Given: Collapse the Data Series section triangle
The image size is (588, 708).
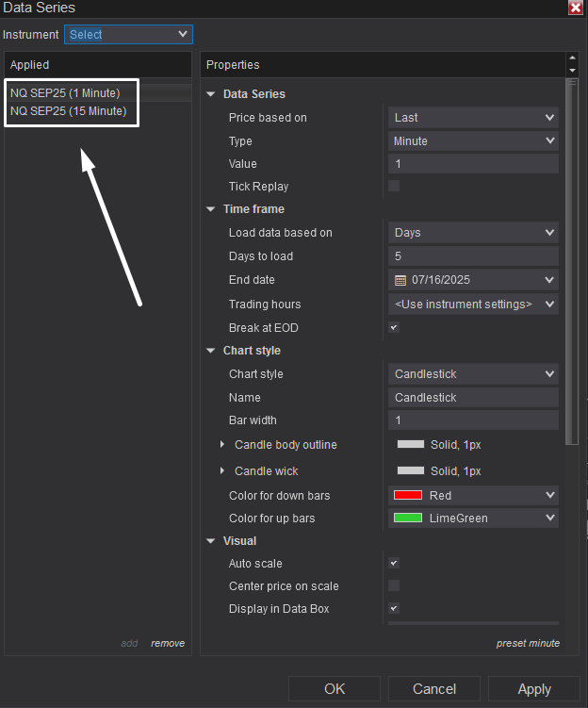Looking at the screenshot, I should coord(211,94).
